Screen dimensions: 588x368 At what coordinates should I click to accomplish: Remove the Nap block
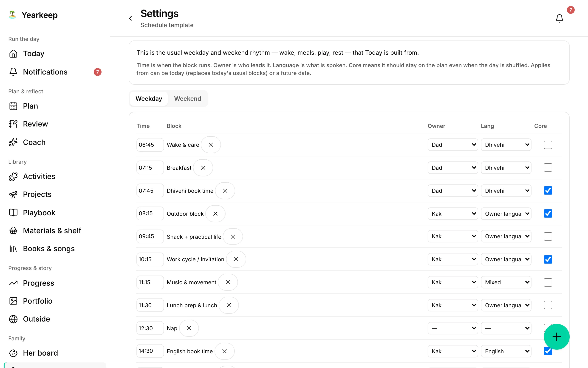[x=189, y=328]
